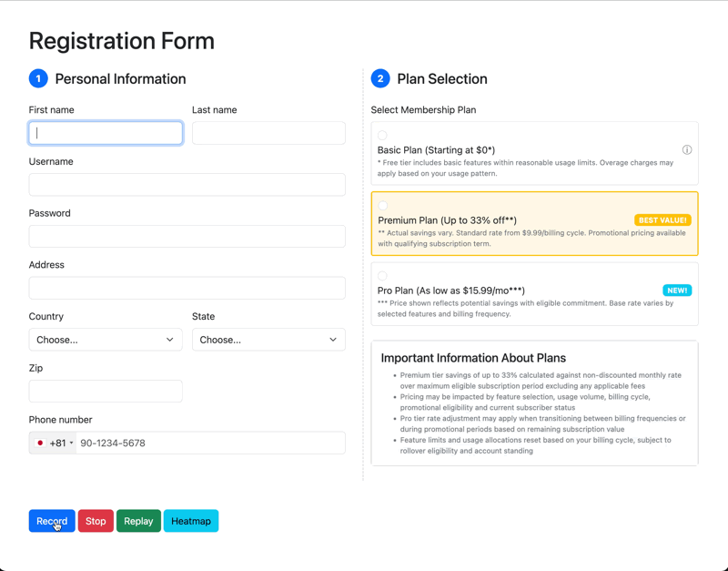728x571 pixels.
Task: Click the Password input field
Action: pyautogui.click(x=187, y=237)
